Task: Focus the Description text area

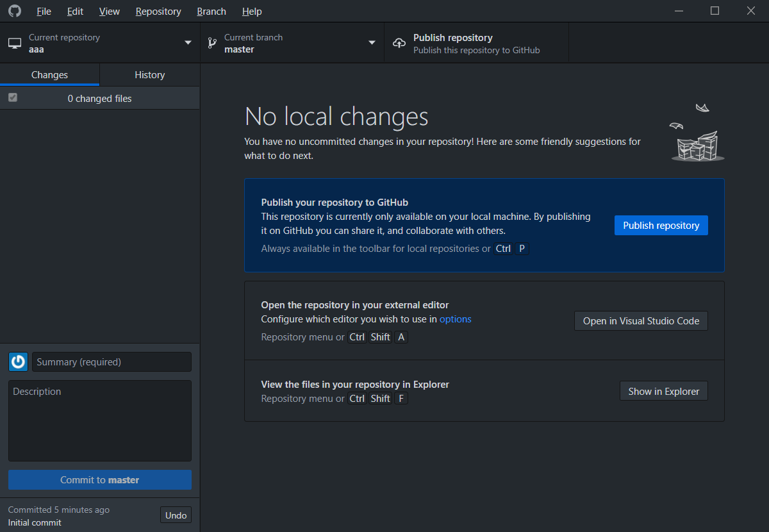Action: point(100,420)
